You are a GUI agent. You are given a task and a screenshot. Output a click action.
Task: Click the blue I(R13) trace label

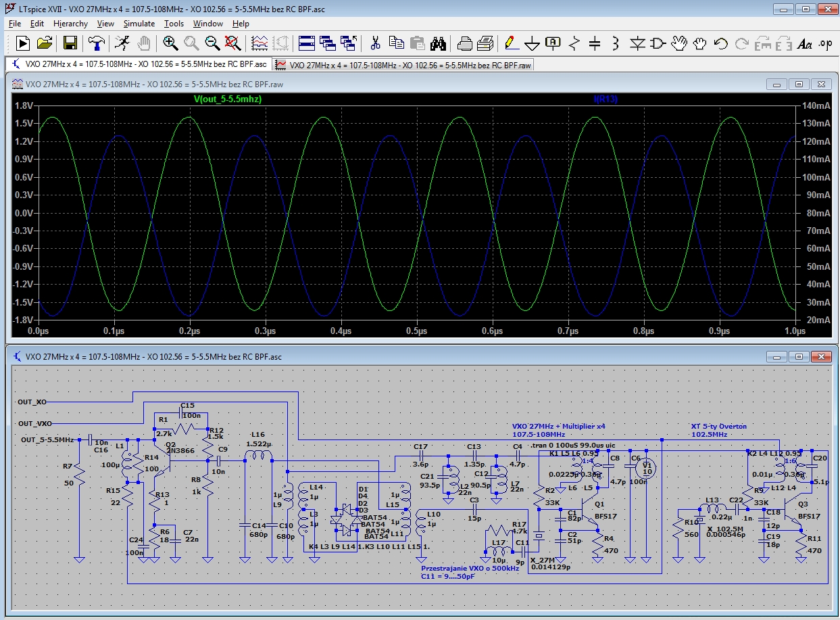[606, 99]
